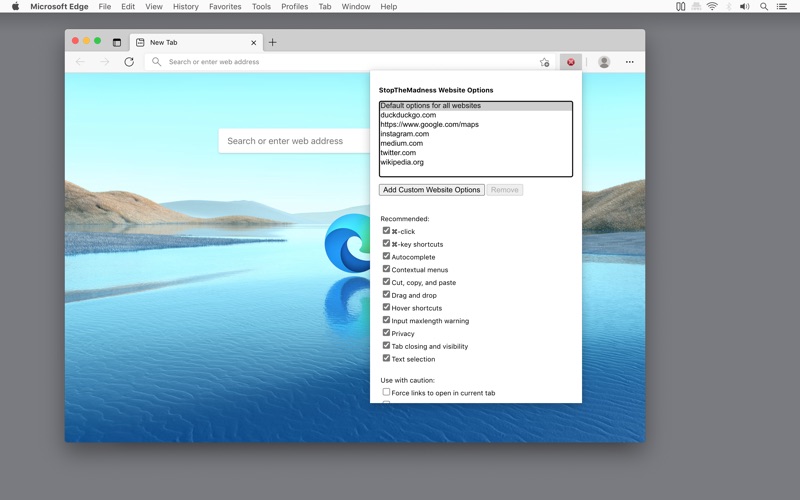
Task: Select Default options for all websites
Action: pyautogui.click(x=476, y=106)
